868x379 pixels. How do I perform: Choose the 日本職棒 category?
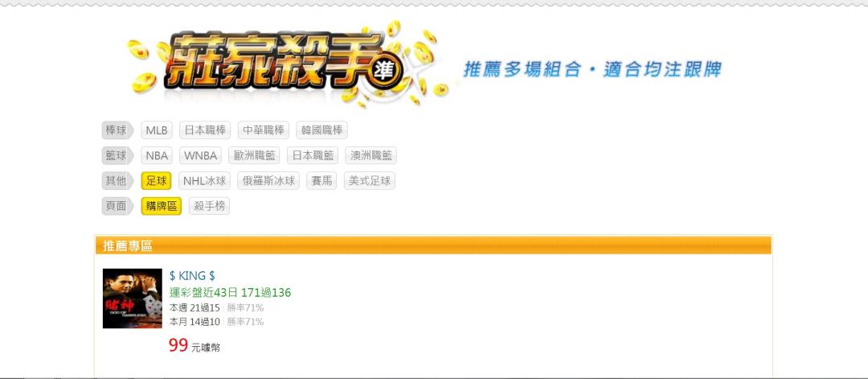tap(205, 131)
